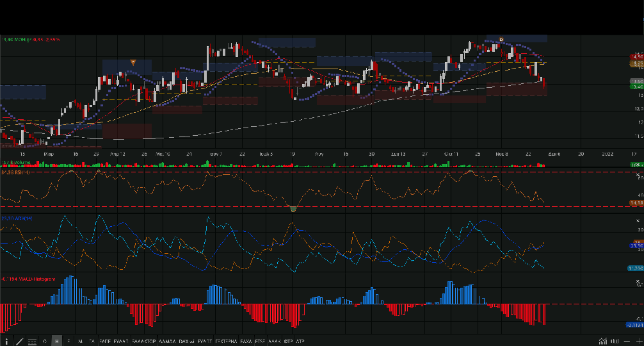The image size is (644, 346).
Task: Switch to the C timeframe button
Action: (x=45, y=342)
